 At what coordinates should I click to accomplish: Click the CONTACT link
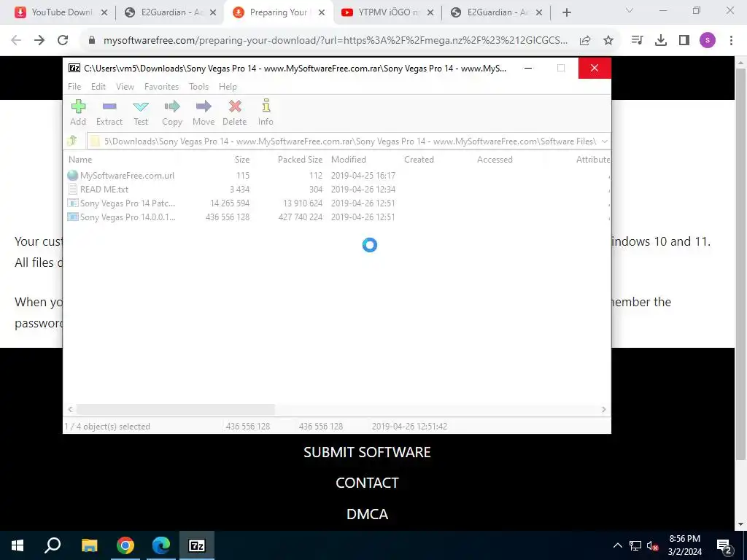pos(367,483)
